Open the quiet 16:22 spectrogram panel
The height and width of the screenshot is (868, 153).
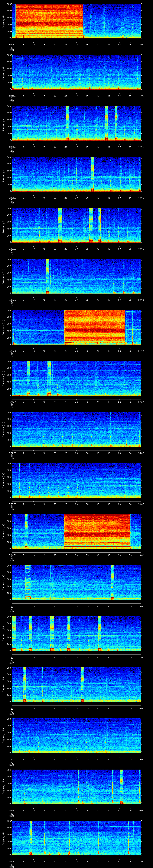point(76,429)
